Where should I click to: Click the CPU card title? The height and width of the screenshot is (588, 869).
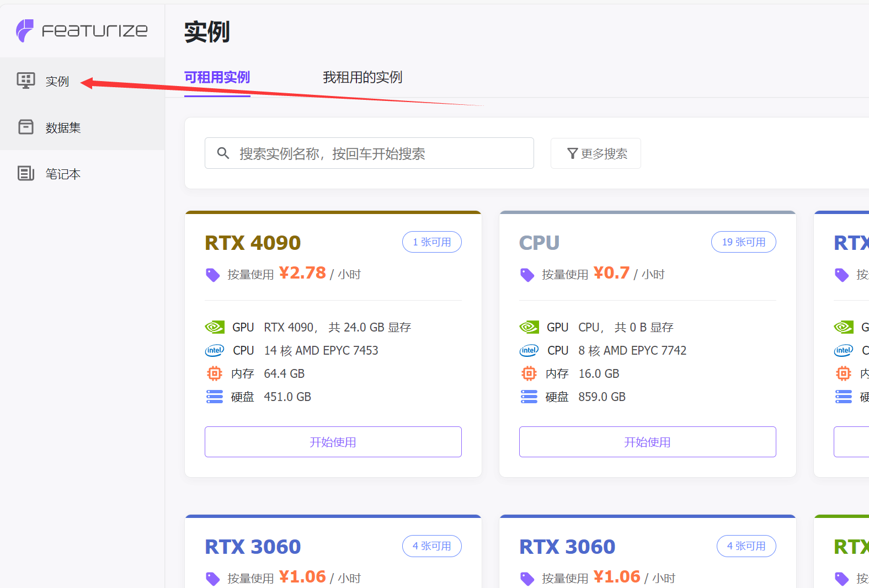coord(540,243)
